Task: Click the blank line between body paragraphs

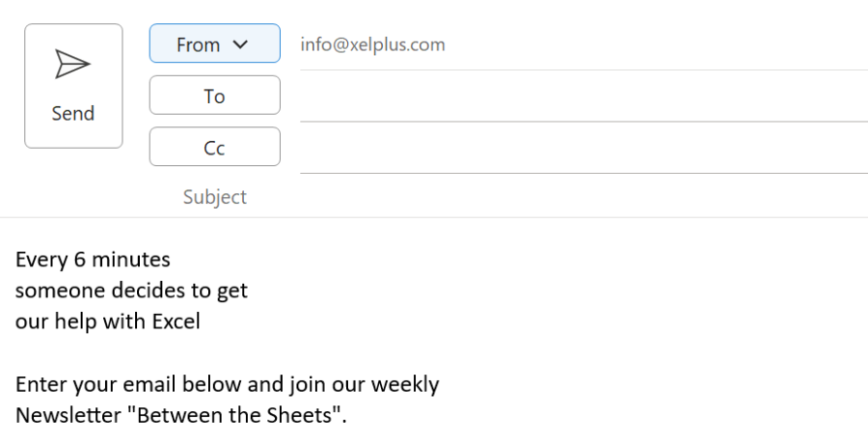Action: pyautogui.click(x=193, y=352)
